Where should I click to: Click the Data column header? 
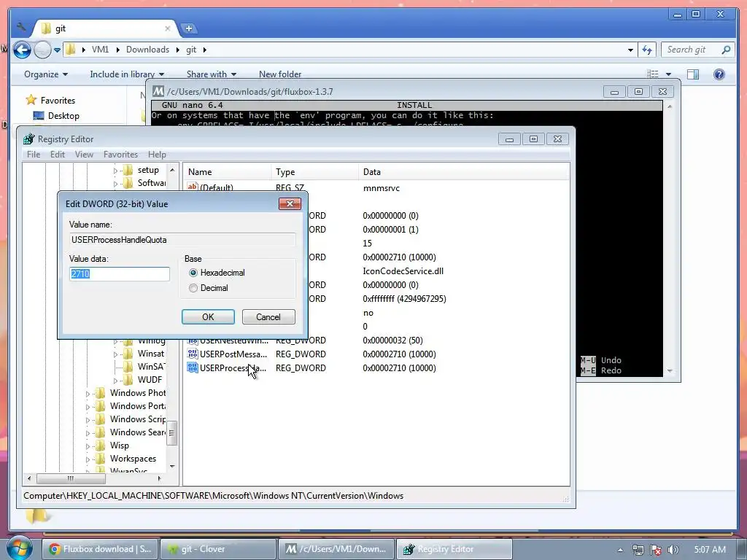[463, 172]
